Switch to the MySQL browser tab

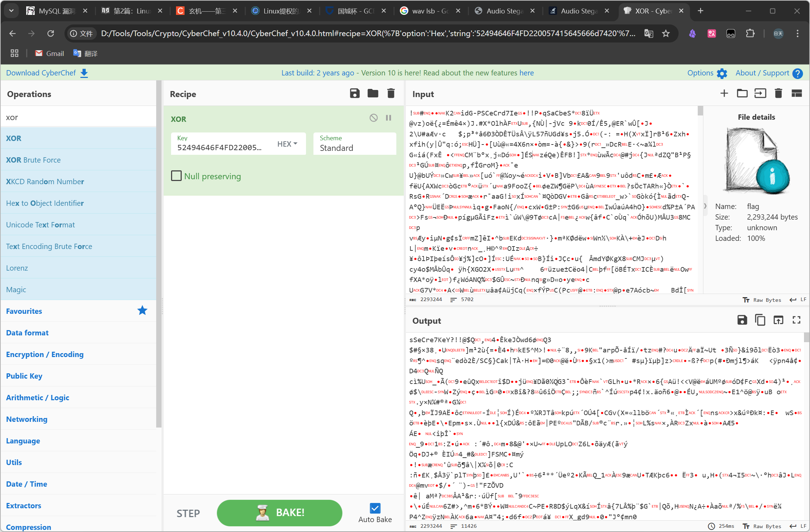[57, 11]
